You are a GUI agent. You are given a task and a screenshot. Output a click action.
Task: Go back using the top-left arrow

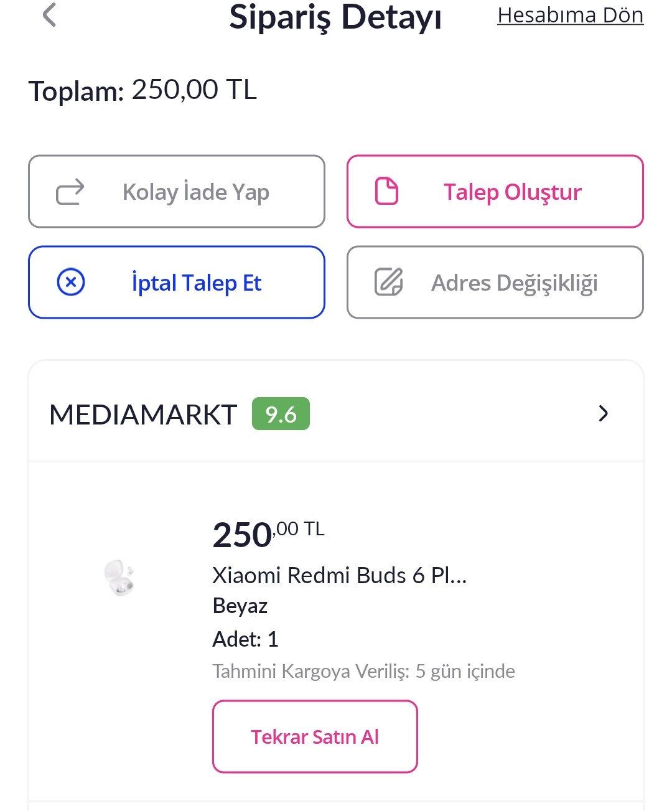50,15
